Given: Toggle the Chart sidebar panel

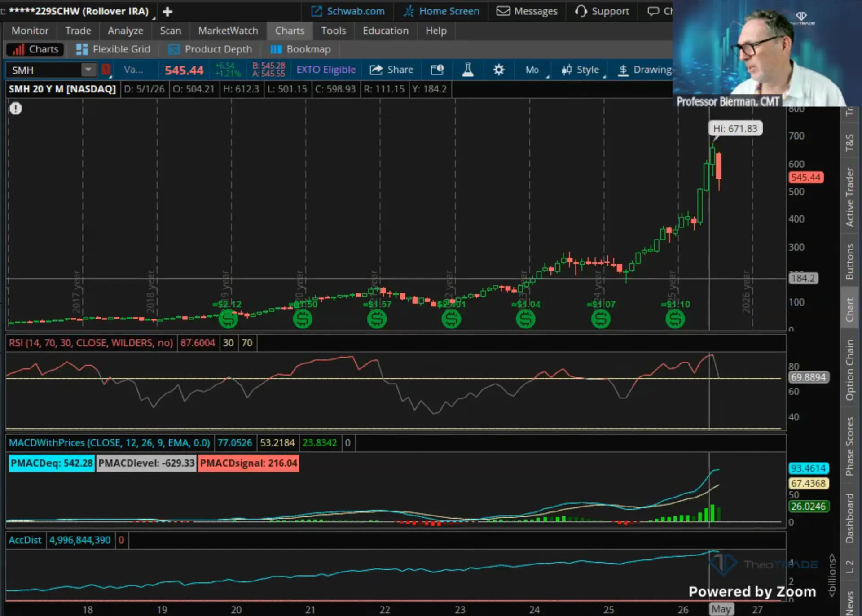Looking at the screenshot, I should [849, 310].
